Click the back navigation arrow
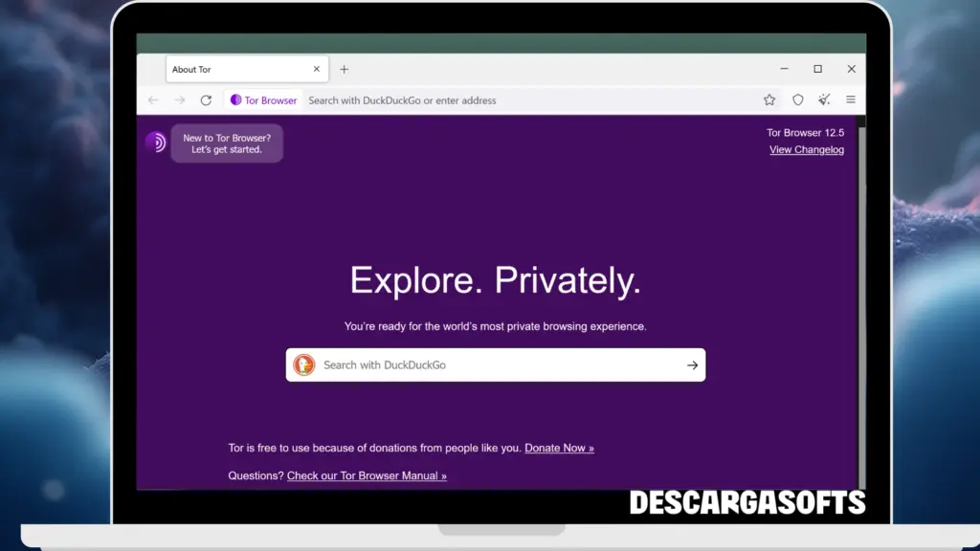Screen dimensions: 980x551 (x=153, y=99)
